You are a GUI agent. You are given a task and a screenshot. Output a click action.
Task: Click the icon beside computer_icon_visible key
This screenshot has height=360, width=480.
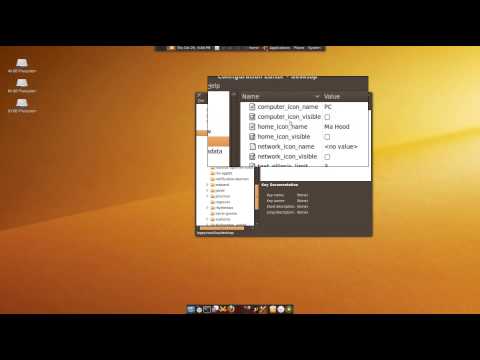point(252,117)
